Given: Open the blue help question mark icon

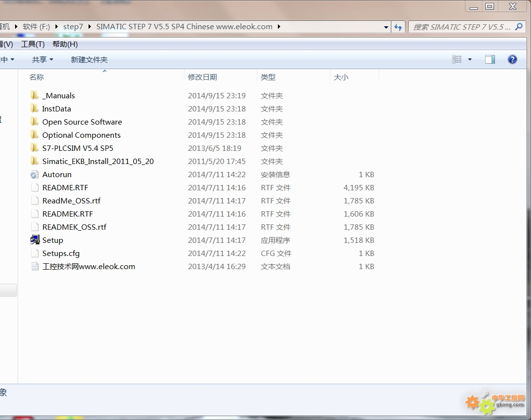Looking at the screenshot, I should pyautogui.click(x=513, y=59).
